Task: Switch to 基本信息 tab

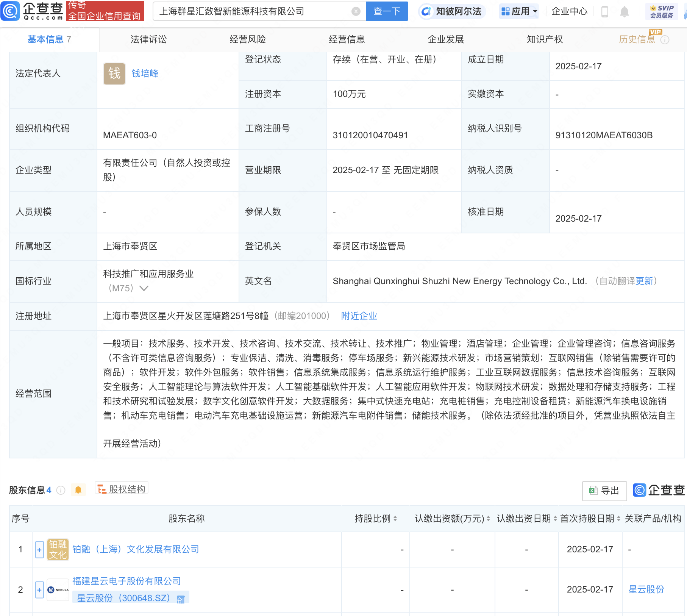Action: tap(49, 39)
